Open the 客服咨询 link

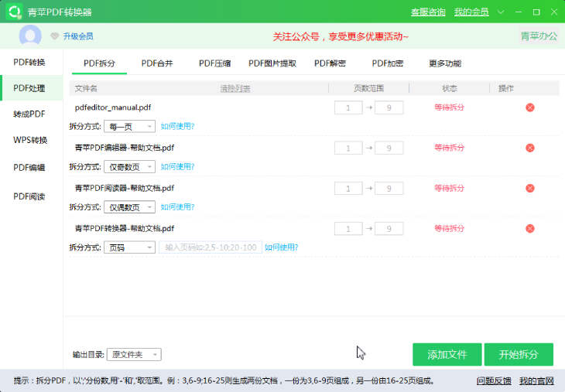click(x=428, y=12)
